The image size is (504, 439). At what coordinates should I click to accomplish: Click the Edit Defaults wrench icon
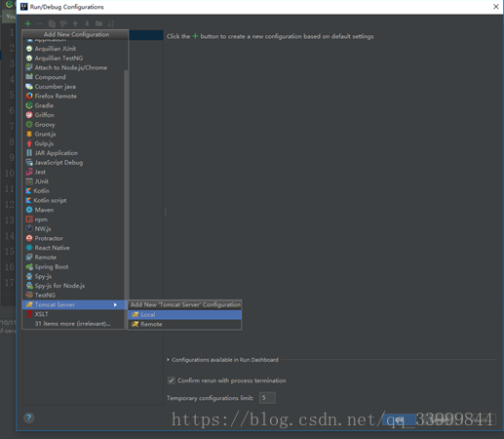[x=63, y=23]
